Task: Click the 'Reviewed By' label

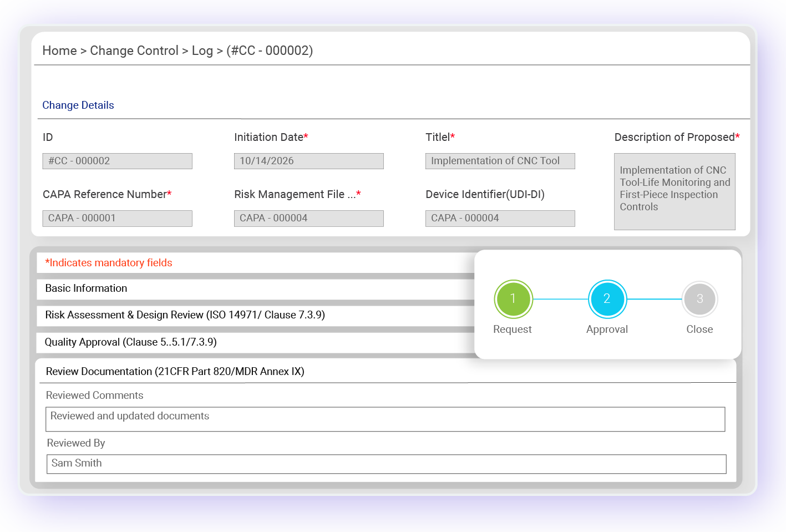Action: click(x=76, y=443)
